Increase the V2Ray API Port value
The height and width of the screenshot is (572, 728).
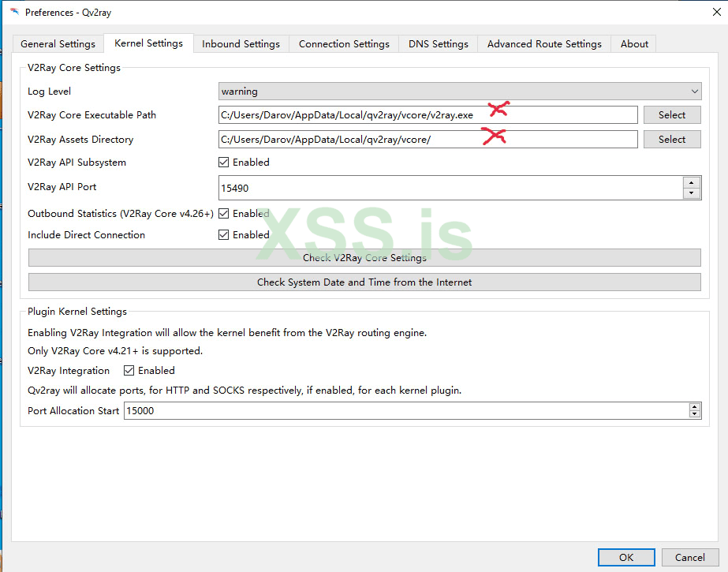[691, 182]
